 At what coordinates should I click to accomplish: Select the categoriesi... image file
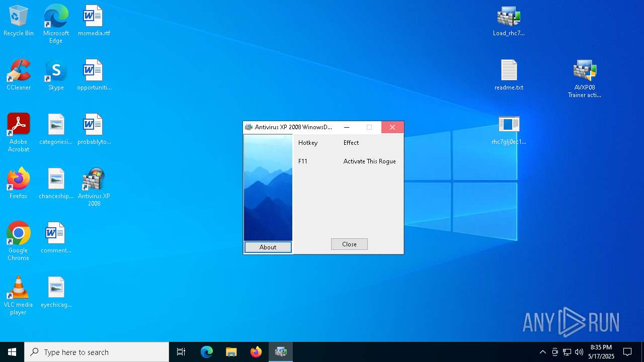[56, 130]
